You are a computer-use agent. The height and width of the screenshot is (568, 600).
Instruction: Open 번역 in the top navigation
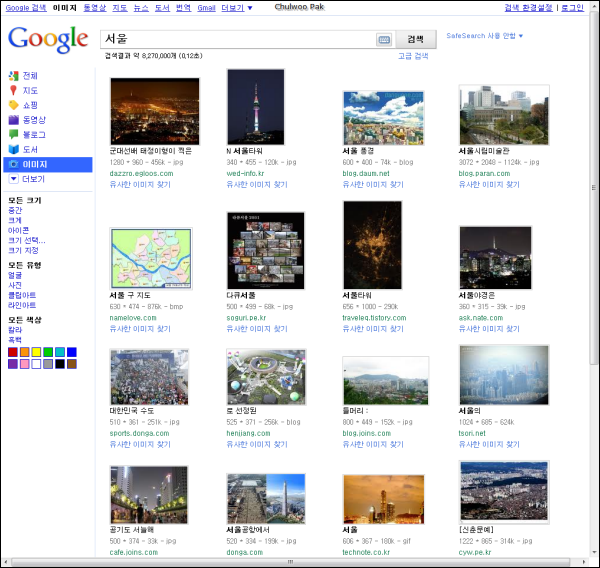tap(183, 8)
